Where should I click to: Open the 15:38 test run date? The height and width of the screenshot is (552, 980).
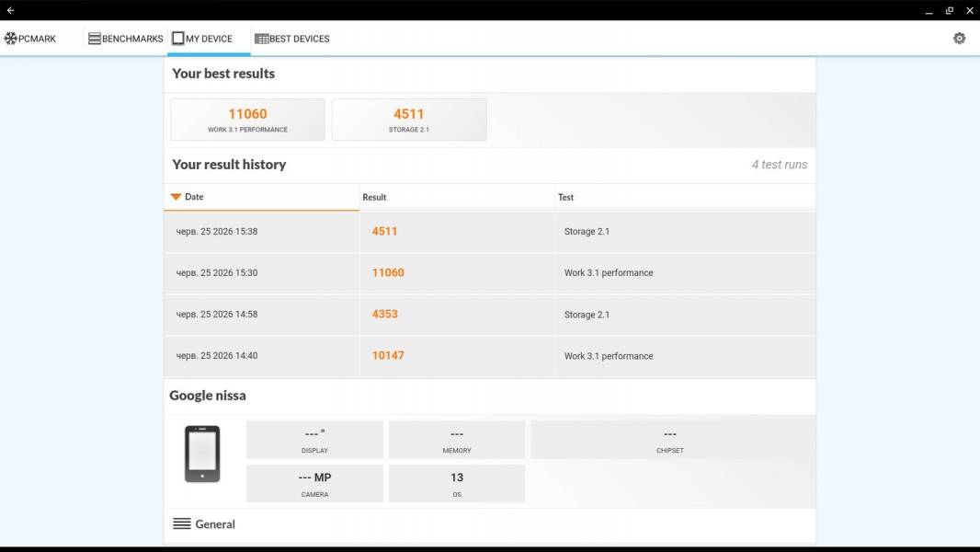pyautogui.click(x=216, y=231)
